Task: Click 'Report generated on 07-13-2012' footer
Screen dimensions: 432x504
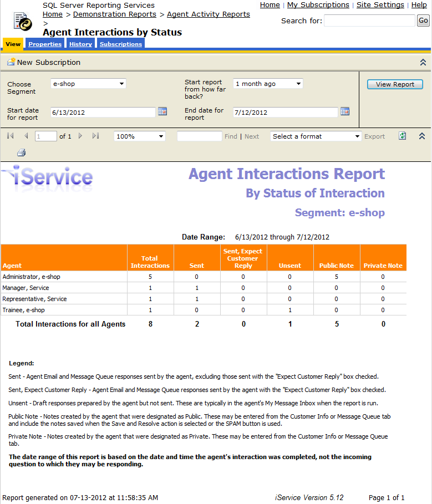Action: (x=80, y=497)
